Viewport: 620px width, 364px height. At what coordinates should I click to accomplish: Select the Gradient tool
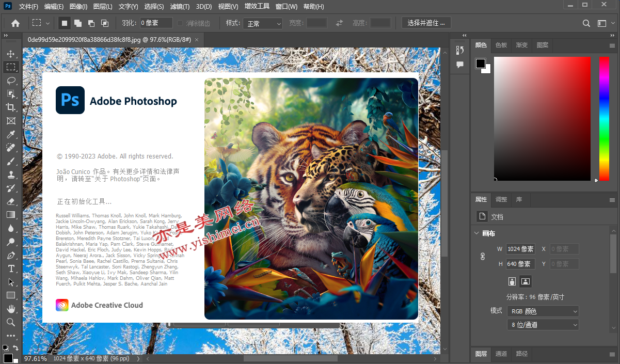click(x=11, y=215)
